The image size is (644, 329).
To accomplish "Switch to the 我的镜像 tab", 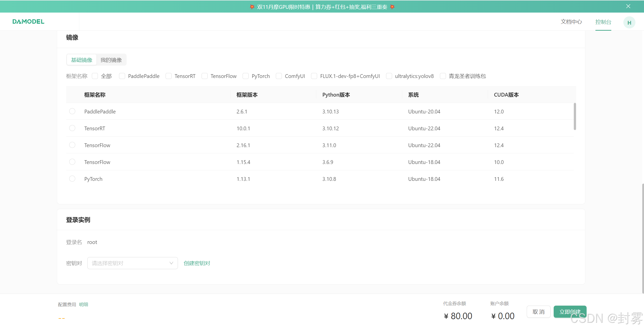I will (111, 60).
